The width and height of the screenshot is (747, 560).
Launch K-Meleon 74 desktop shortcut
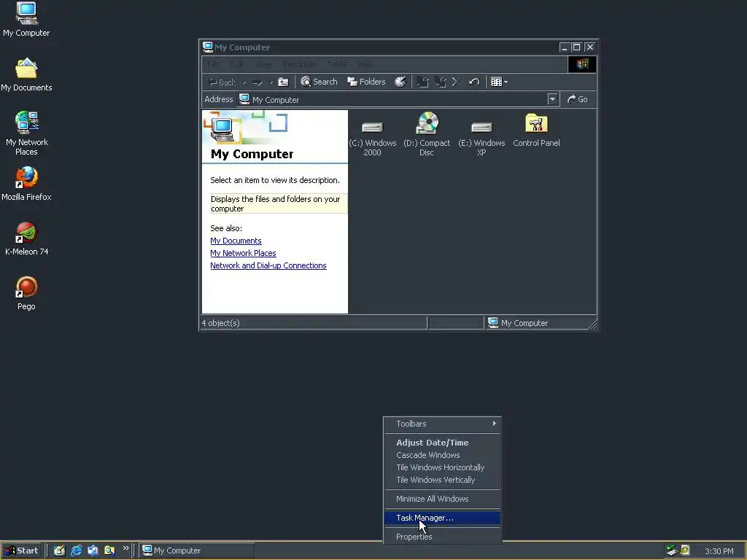pos(26,239)
